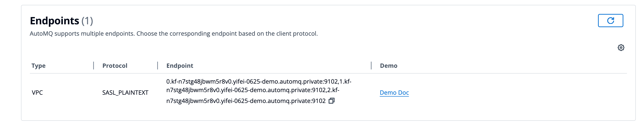Click the endpoint count (1)
The height and width of the screenshot is (128, 644).
[x=87, y=21]
